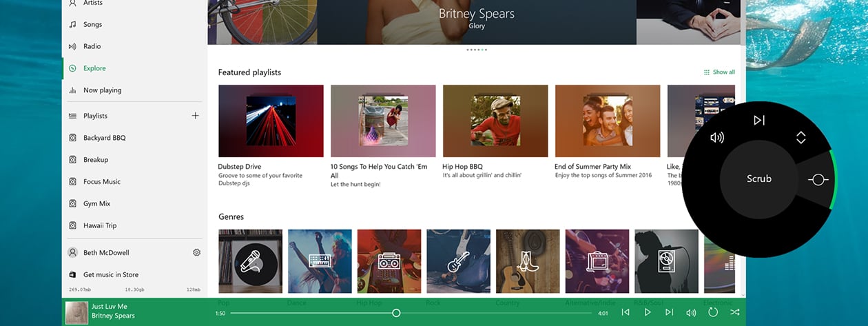This screenshot has width=868, height=326.
Task: Toggle repeat in the player bar
Action: tap(713, 312)
